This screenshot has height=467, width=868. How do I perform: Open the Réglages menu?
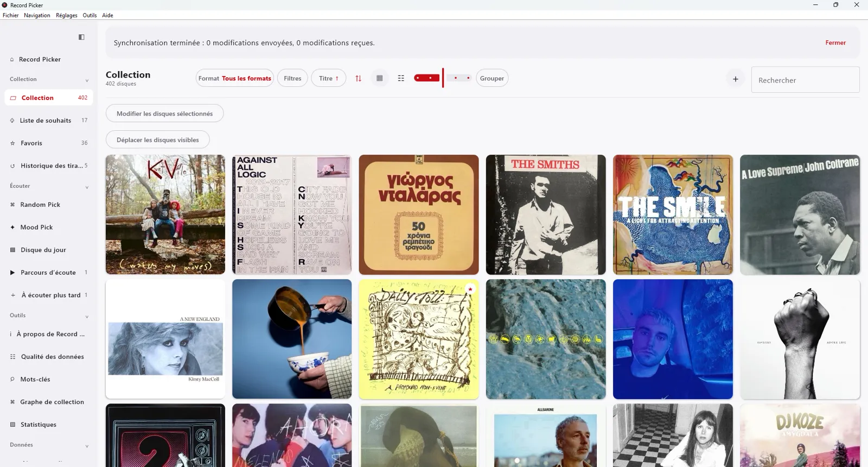pyautogui.click(x=67, y=15)
